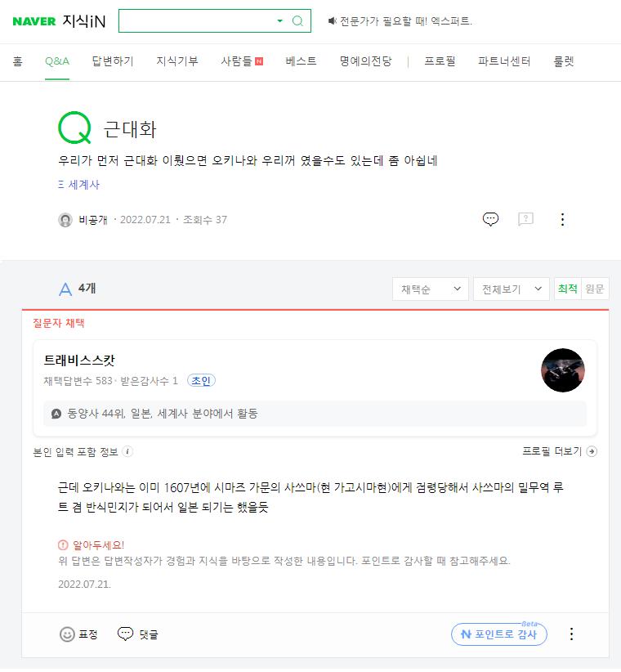The image size is (621, 672).
Task: Click the 트래비스스캇 profile picture thumbnail
Action: tap(562, 370)
